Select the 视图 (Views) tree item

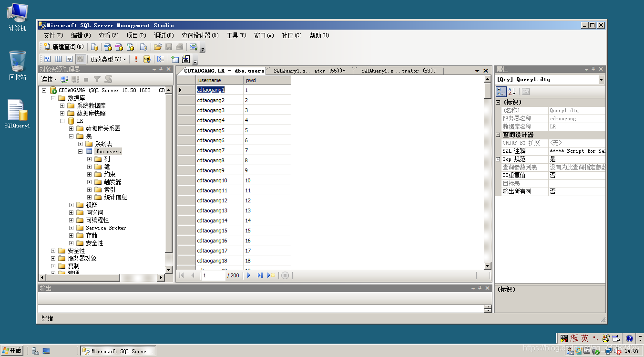(x=92, y=205)
